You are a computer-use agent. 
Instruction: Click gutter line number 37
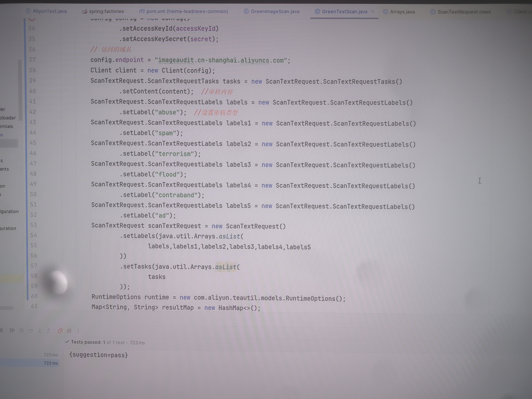click(32, 60)
